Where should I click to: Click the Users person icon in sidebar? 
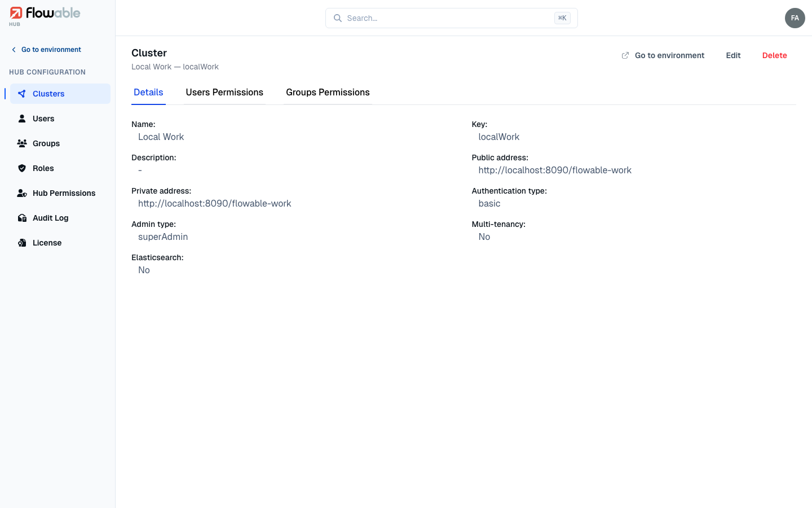(x=22, y=119)
